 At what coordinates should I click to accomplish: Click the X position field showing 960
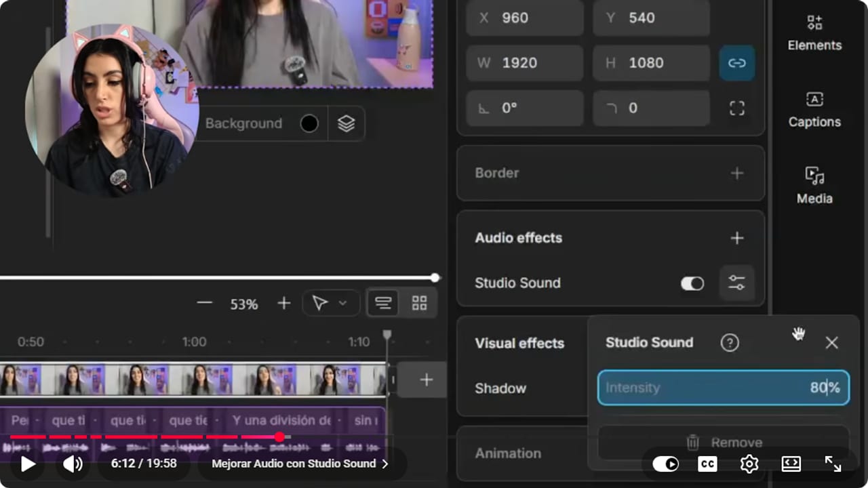pos(525,18)
